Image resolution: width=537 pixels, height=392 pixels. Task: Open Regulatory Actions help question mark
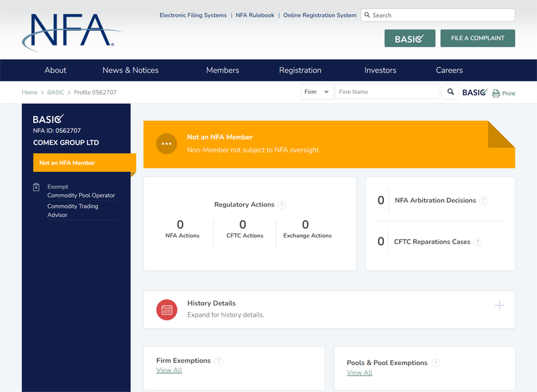pos(281,205)
